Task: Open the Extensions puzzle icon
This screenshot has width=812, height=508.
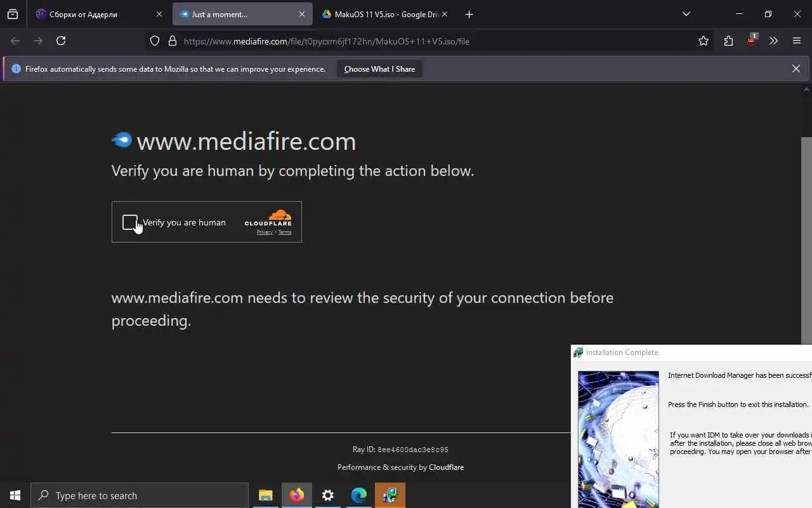Action: [x=728, y=41]
